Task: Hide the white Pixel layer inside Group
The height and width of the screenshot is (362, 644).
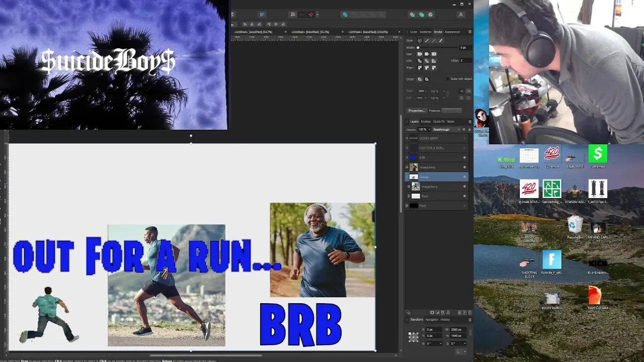Action: point(464,196)
